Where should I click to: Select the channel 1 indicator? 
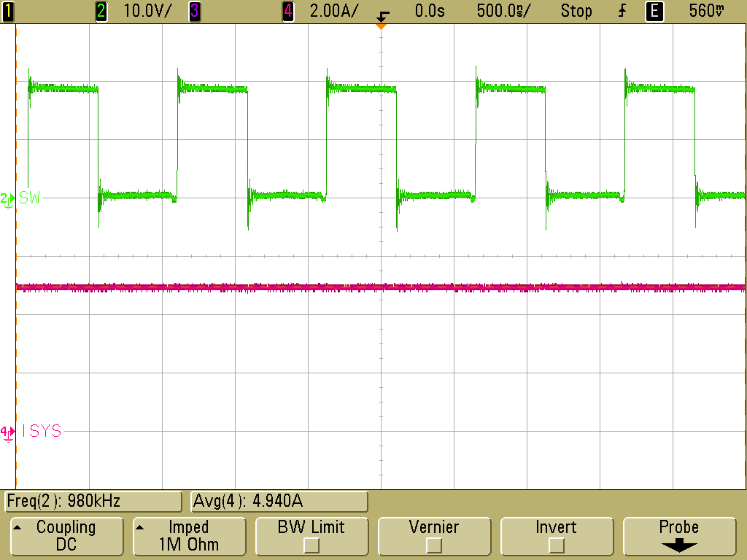tap(8, 11)
